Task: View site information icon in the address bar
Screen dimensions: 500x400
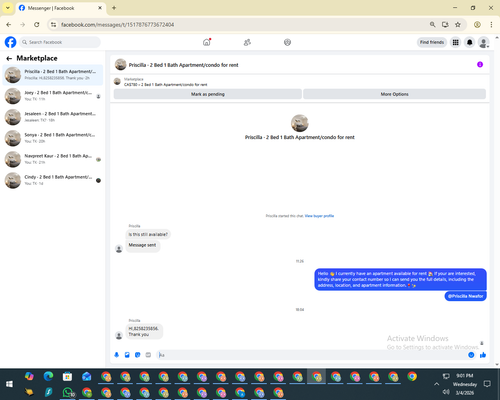Action: pyautogui.click(x=53, y=25)
